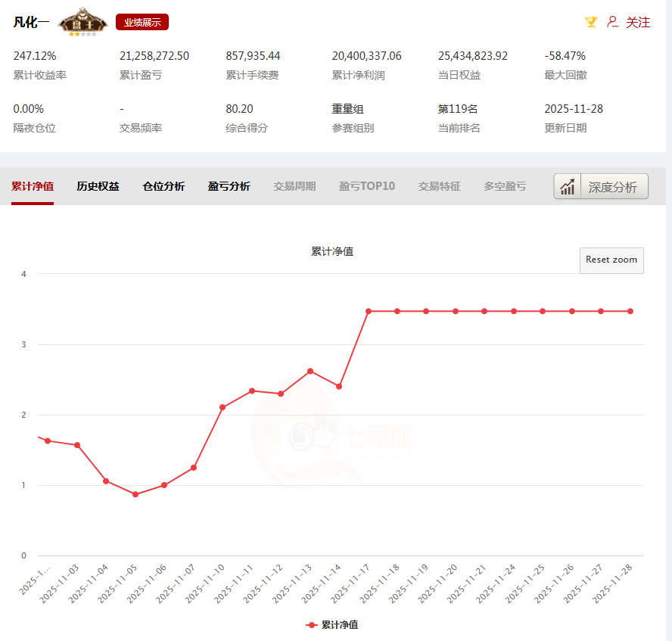Select the 盈亏分析 tab
The image size is (672, 641).
pyautogui.click(x=229, y=186)
